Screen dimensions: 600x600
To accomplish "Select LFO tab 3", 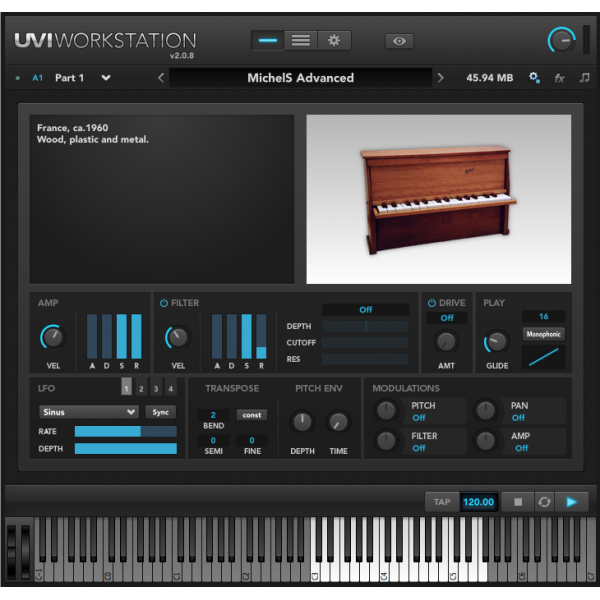I will (156, 388).
